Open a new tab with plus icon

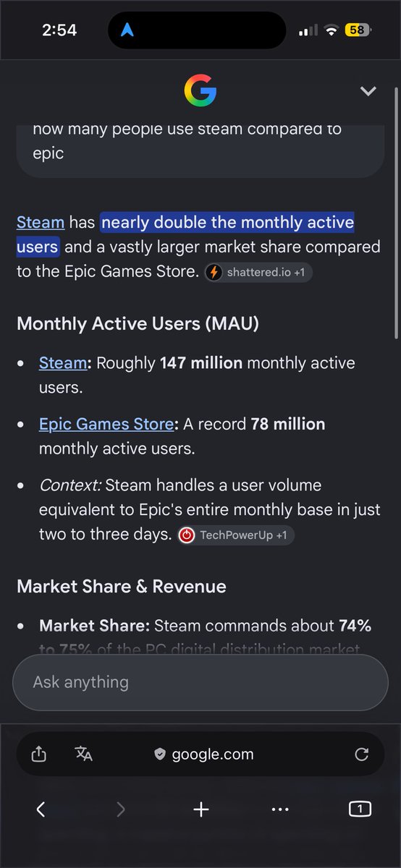point(201,809)
